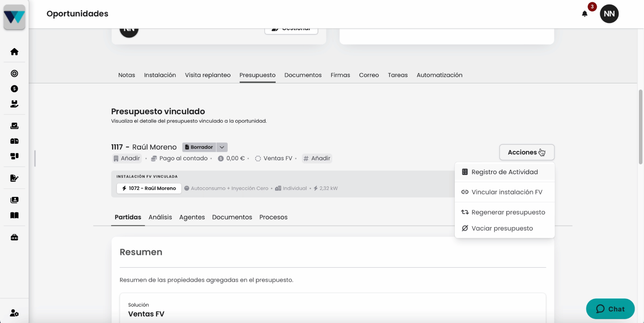This screenshot has width=644, height=323.
Task: Select the Presupuesto tab
Action: click(257, 75)
